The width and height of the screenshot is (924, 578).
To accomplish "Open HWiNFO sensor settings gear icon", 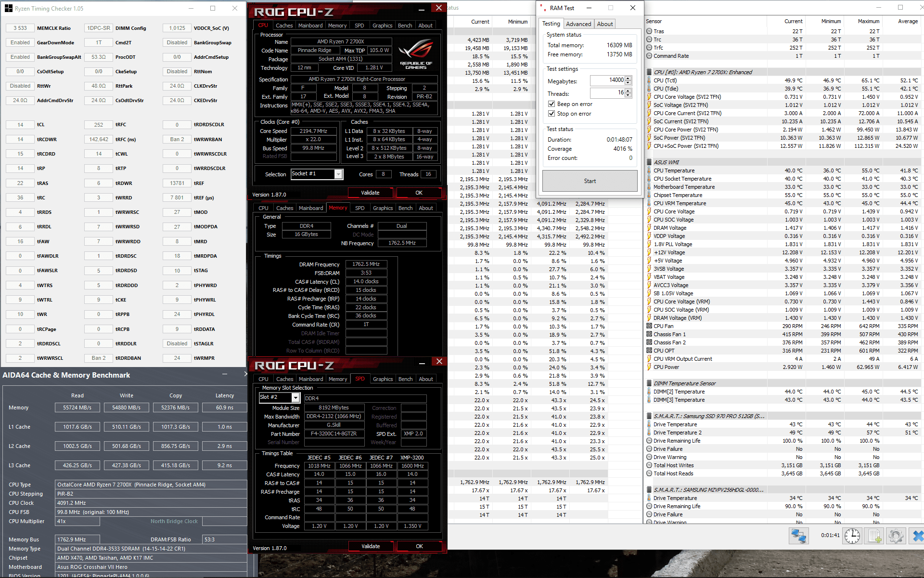I will click(x=896, y=536).
